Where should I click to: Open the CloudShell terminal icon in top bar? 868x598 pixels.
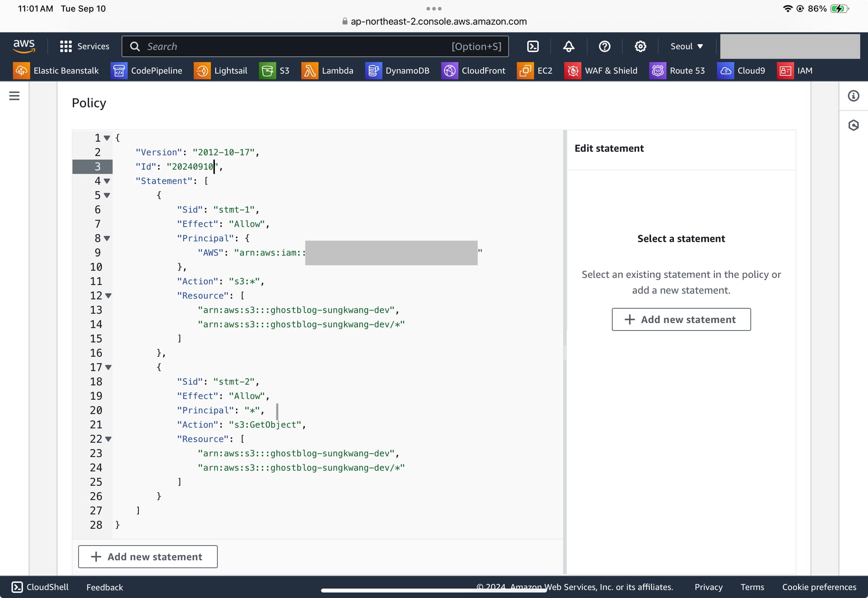[533, 46]
